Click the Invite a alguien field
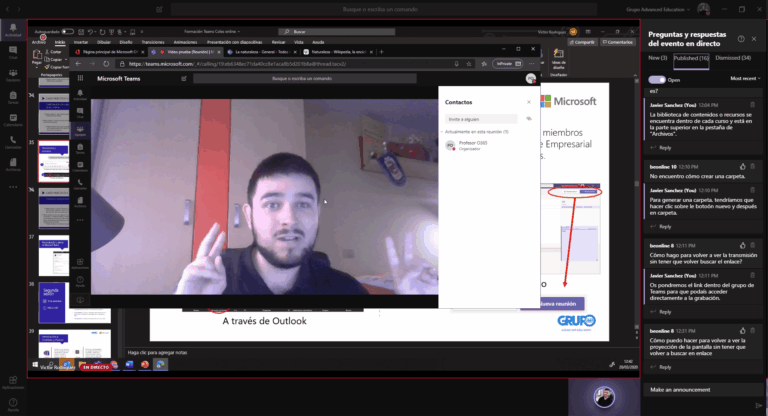 (x=481, y=119)
